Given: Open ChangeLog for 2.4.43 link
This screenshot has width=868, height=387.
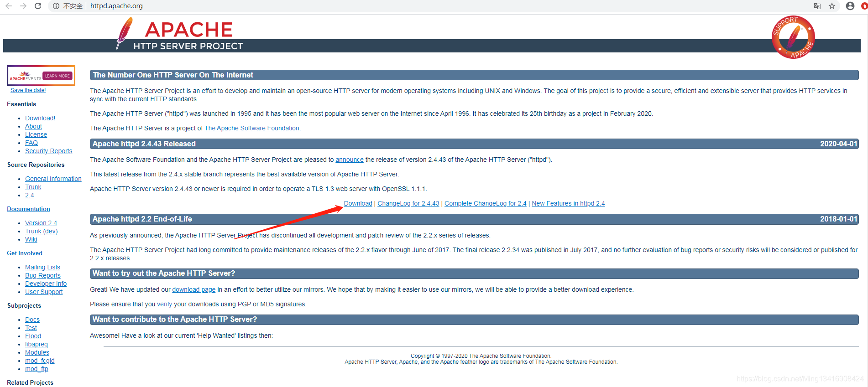Looking at the screenshot, I should [x=408, y=203].
